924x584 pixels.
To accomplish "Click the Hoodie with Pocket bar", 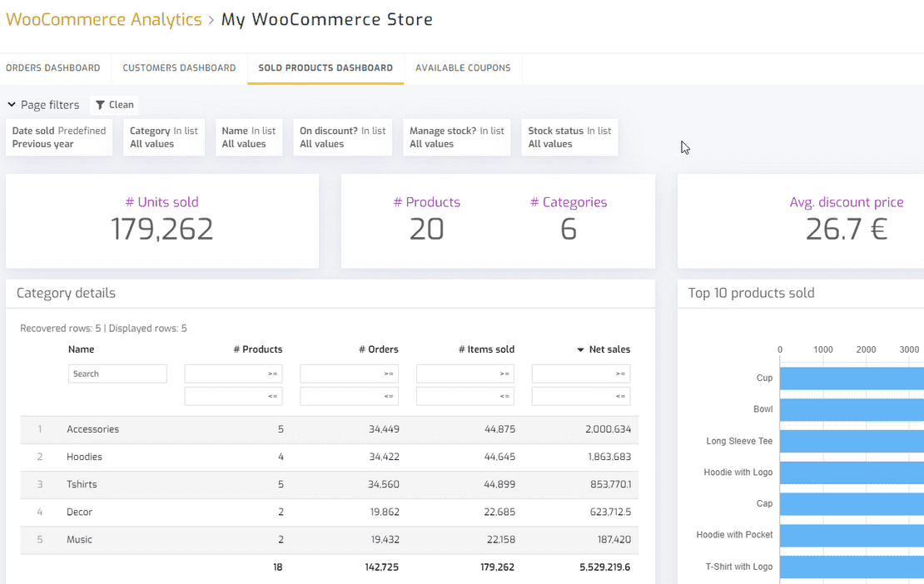I will click(x=852, y=535).
